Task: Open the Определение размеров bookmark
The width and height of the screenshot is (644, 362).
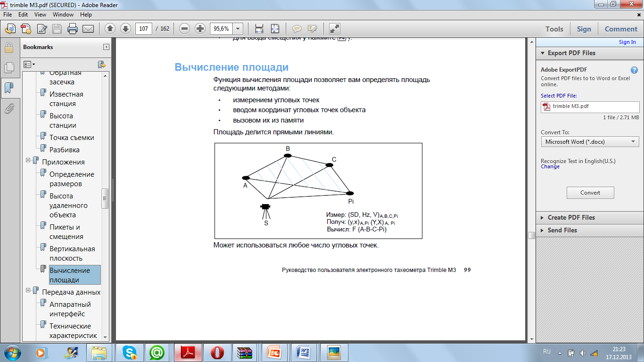Action: [x=72, y=179]
